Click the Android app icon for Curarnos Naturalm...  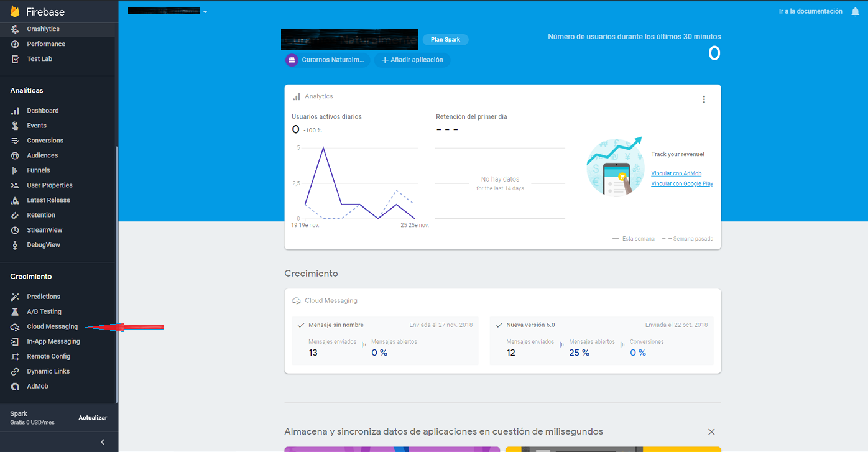click(x=292, y=60)
